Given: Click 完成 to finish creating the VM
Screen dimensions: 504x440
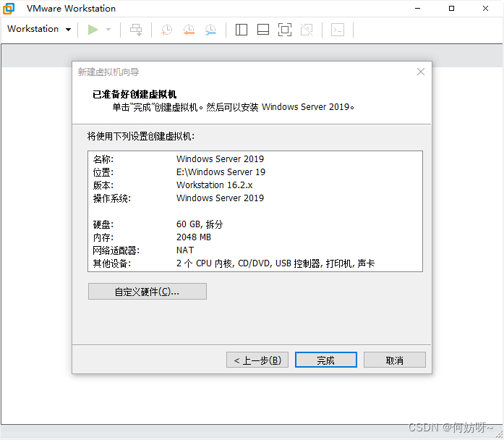Looking at the screenshot, I should pos(326,360).
